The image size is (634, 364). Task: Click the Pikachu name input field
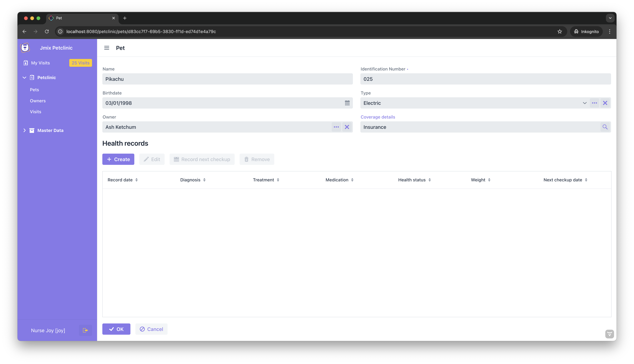227,79
